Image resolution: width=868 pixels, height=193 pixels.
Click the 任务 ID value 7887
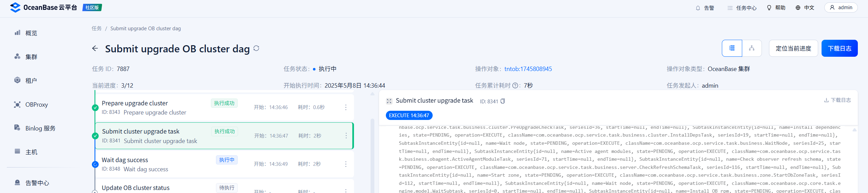point(123,69)
